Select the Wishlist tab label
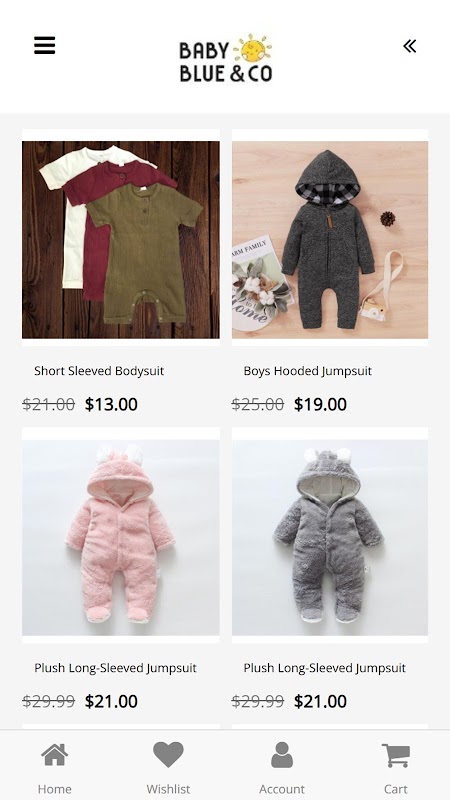 [168, 789]
